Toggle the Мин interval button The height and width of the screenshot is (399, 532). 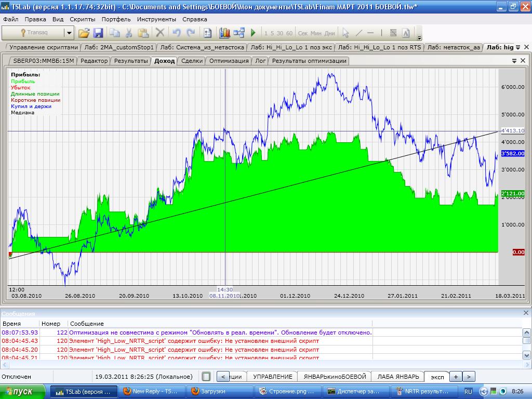coord(316,33)
